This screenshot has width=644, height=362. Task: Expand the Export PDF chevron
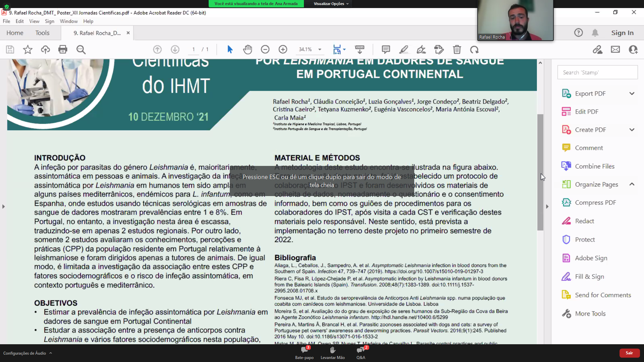(632, 94)
